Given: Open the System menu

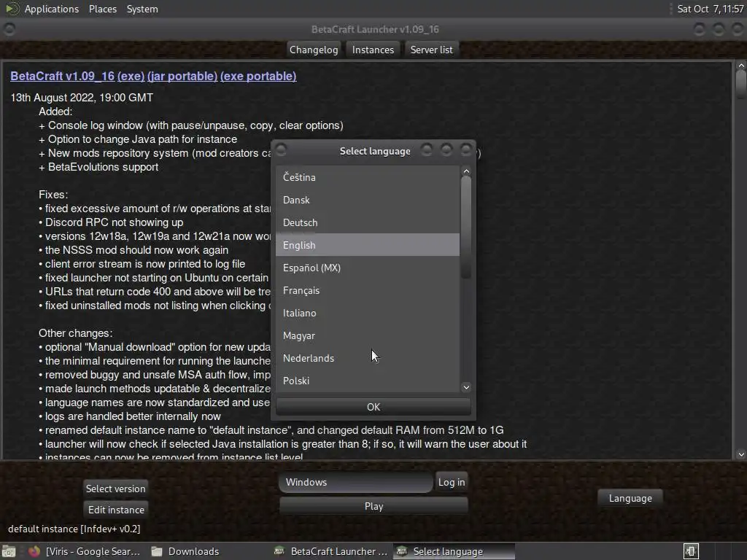Looking at the screenshot, I should click(x=142, y=9).
